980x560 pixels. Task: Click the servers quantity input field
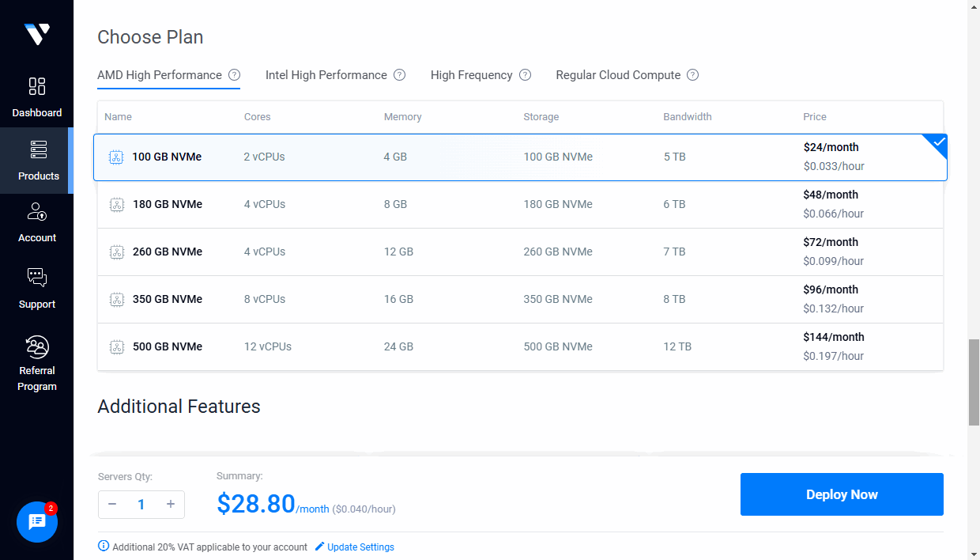[x=141, y=504]
